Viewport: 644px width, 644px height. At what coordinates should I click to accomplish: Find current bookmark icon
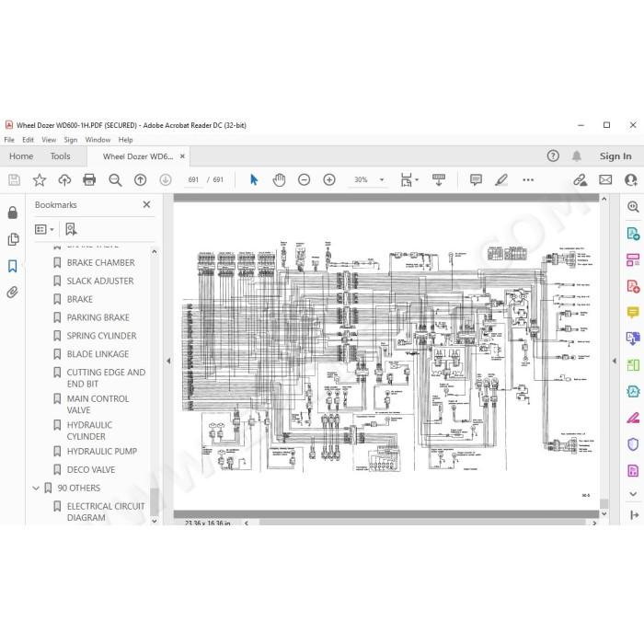click(x=71, y=229)
